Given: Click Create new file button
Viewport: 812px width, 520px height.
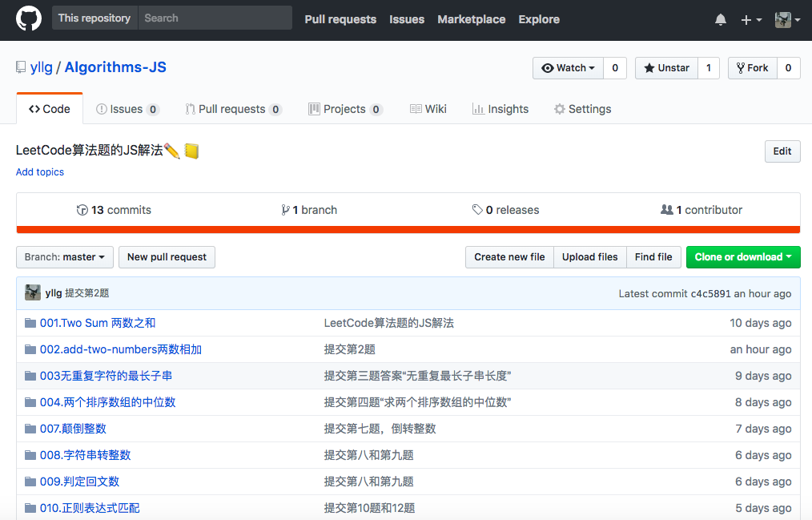Looking at the screenshot, I should click(x=509, y=257).
